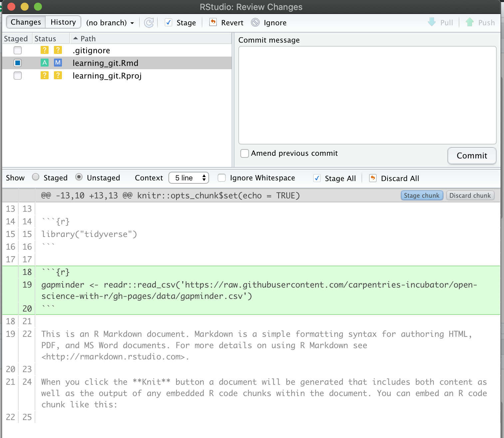This screenshot has height=438, width=504.
Task: Click the Stage checkmark icon in toolbar
Action: tap(169, 22)
